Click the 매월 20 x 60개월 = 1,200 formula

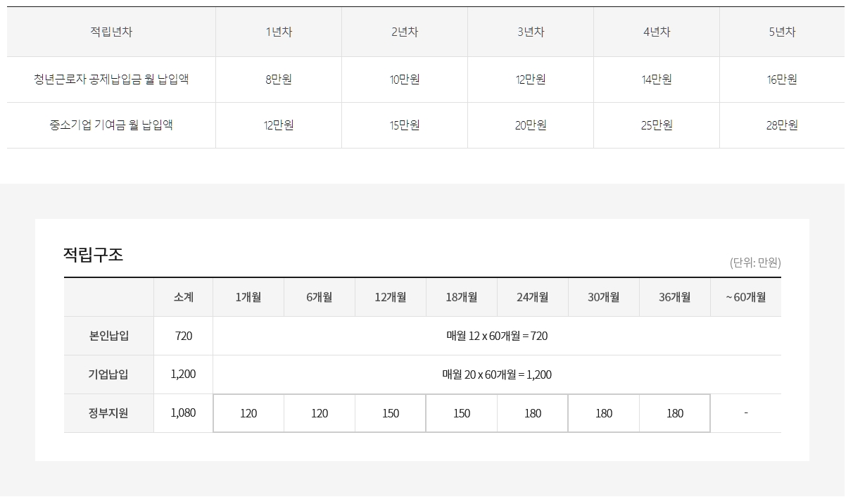pyautogui.click(x=497, y=374)
